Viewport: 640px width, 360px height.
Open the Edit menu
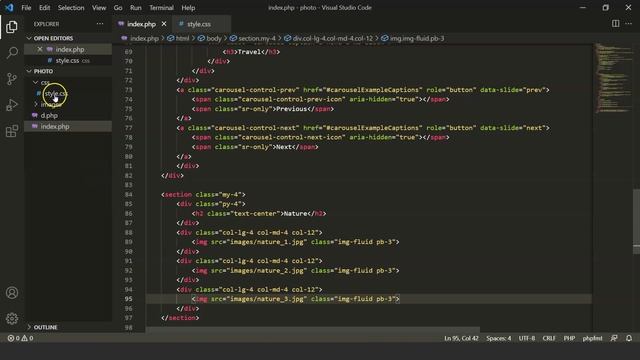pyautogui.click(x=44, y=8)
